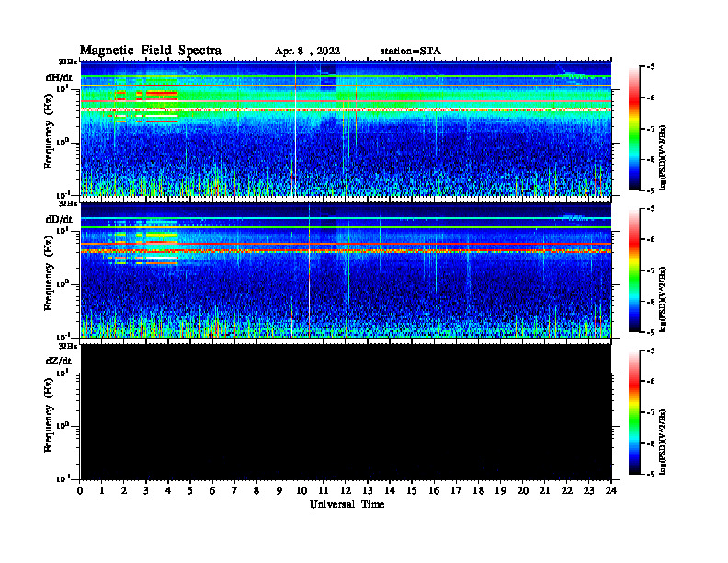
Task: Click the black dZ/dt spectrogram panel
Action: [346, 411]
